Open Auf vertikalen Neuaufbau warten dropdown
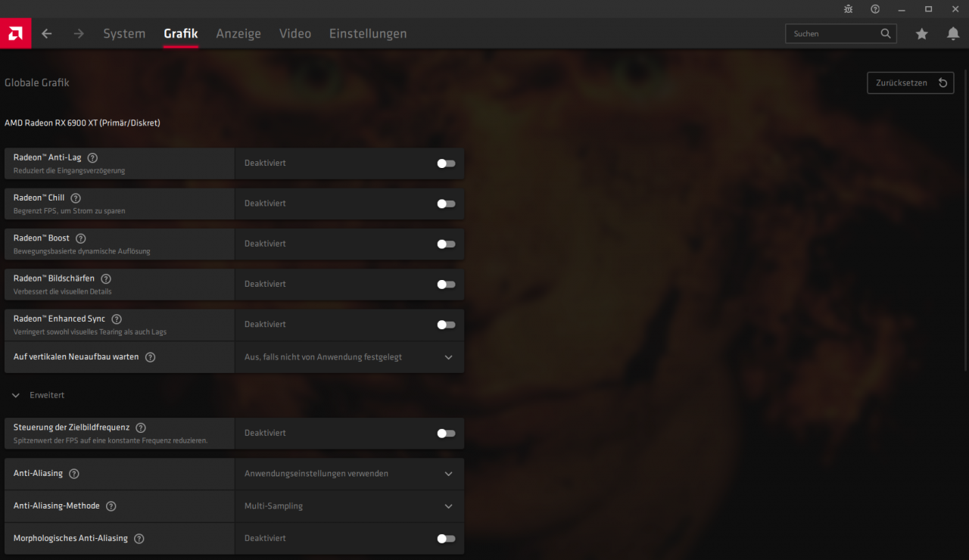Image resolution: width=969 pixels, height=560 pixels. coord(349,357)
